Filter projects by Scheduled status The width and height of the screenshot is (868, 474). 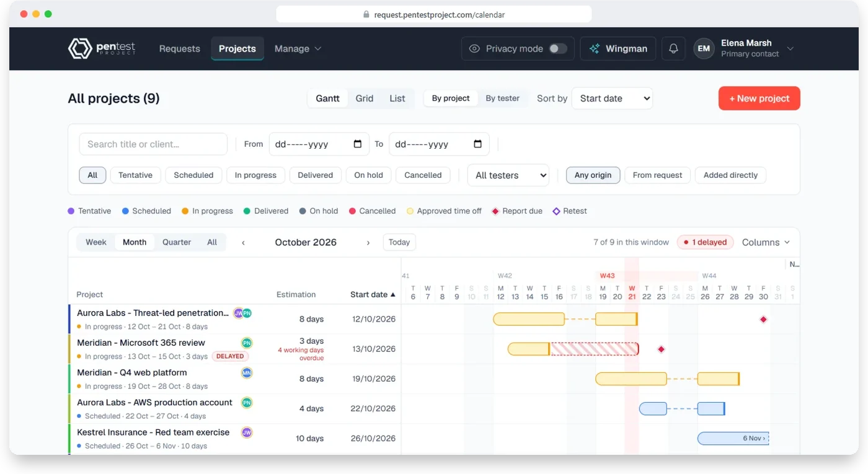click(x=193, y=175)
